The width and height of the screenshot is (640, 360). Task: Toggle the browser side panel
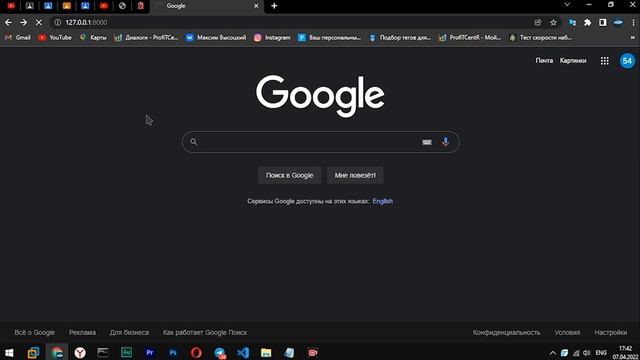tap(602, 22)
